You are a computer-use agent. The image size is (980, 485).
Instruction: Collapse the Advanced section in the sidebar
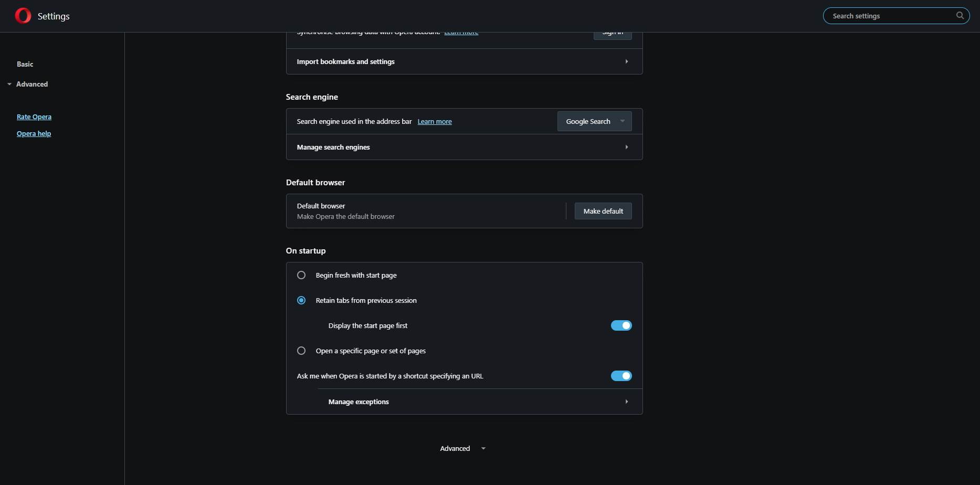(x=8, y=84)
